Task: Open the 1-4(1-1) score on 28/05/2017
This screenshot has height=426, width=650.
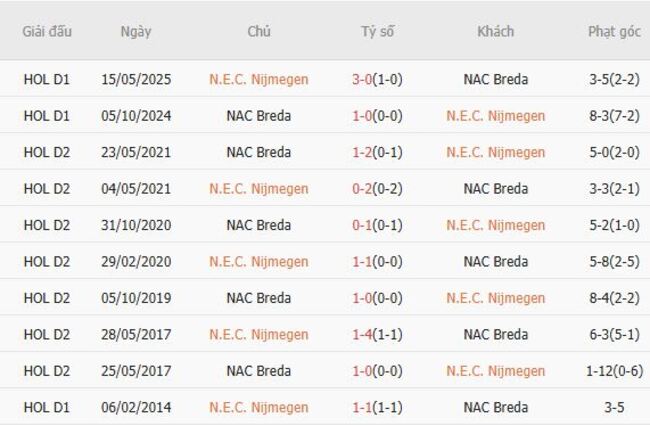Action: tap(378, 335)
